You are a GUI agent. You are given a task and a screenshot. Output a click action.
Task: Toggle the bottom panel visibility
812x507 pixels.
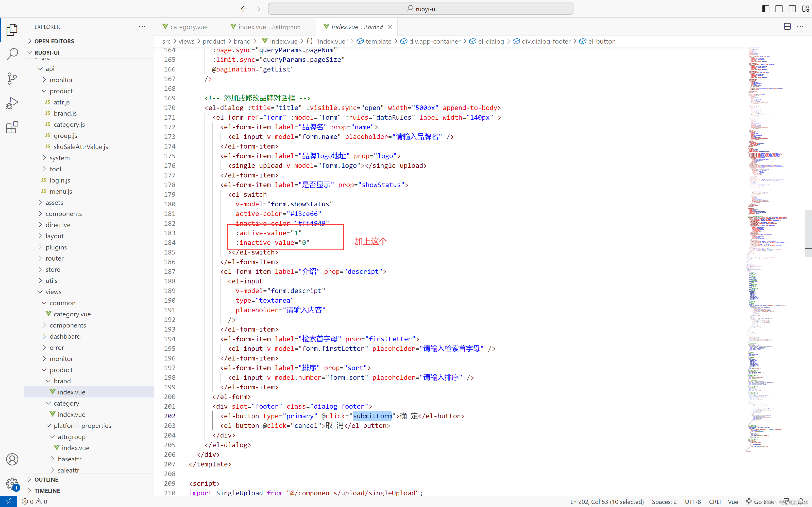coord(779,9)
